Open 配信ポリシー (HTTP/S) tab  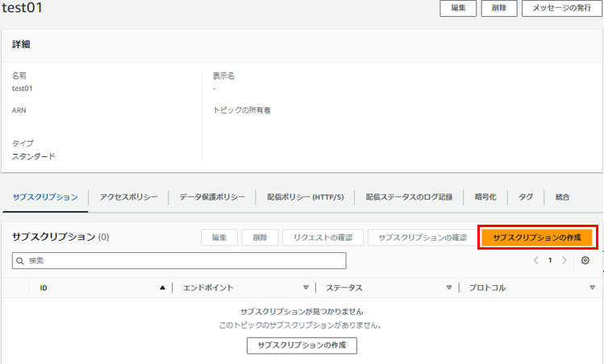(x=306, y=197)
